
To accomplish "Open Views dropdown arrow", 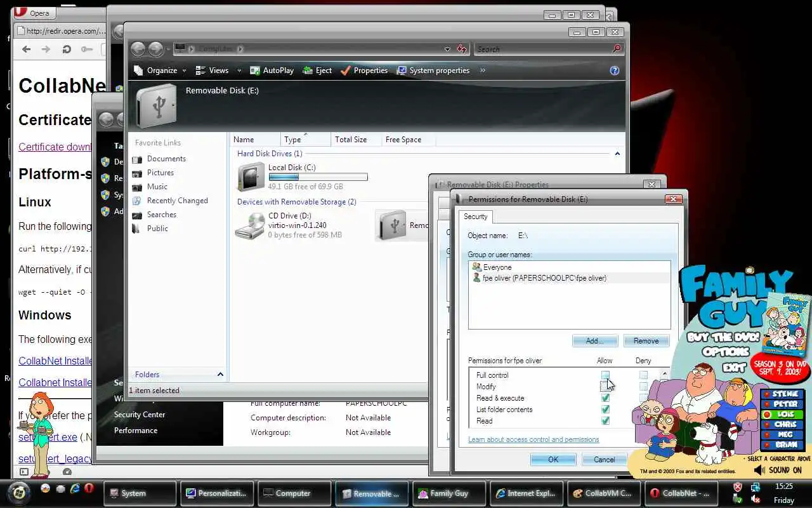I will (239, 70).
